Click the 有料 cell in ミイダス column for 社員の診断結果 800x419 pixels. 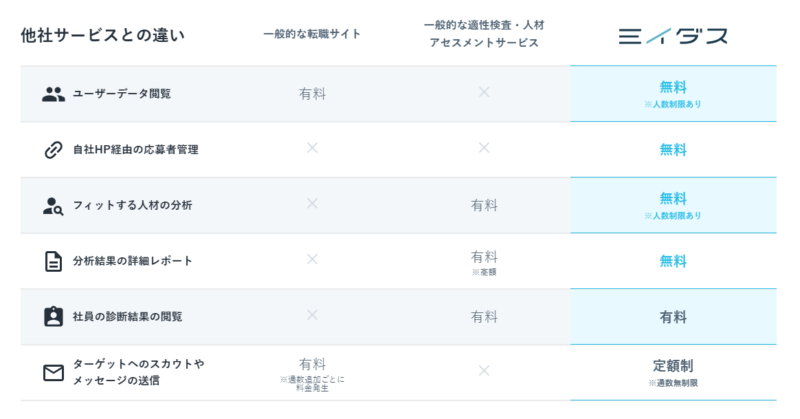[673, 317]
